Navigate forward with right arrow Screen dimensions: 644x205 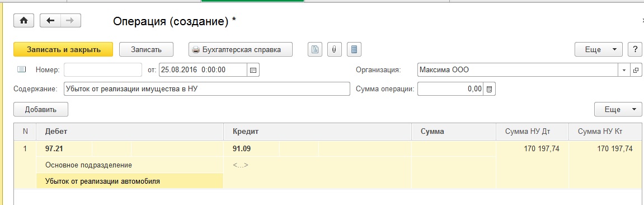pos(70,21)
